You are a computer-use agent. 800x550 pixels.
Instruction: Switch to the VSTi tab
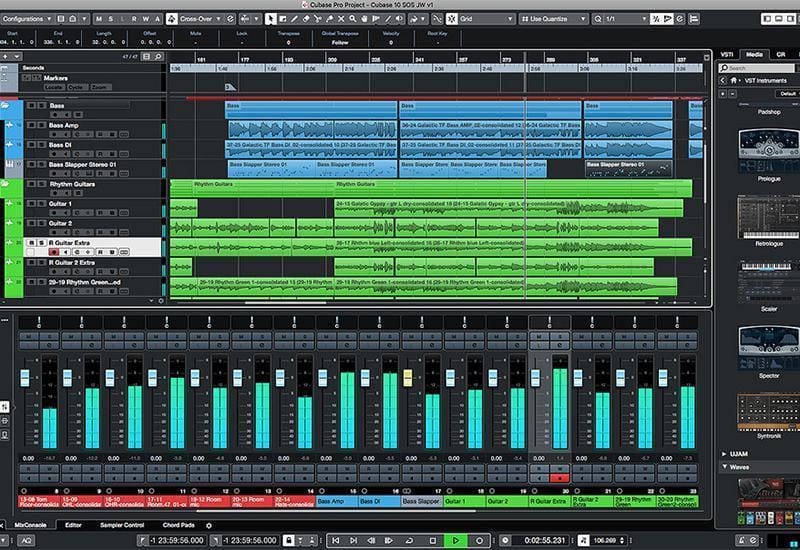(727, 54)
